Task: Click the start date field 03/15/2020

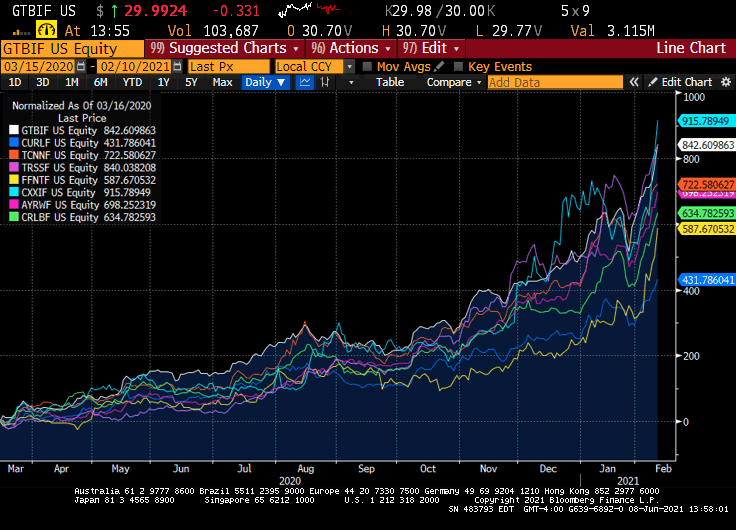Action: pos(39,66)
